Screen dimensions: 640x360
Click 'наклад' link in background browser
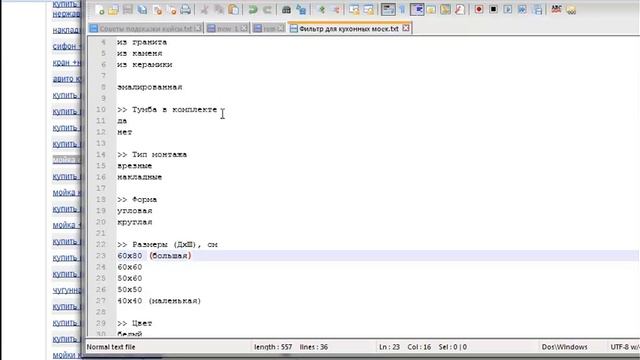(66, 30)
